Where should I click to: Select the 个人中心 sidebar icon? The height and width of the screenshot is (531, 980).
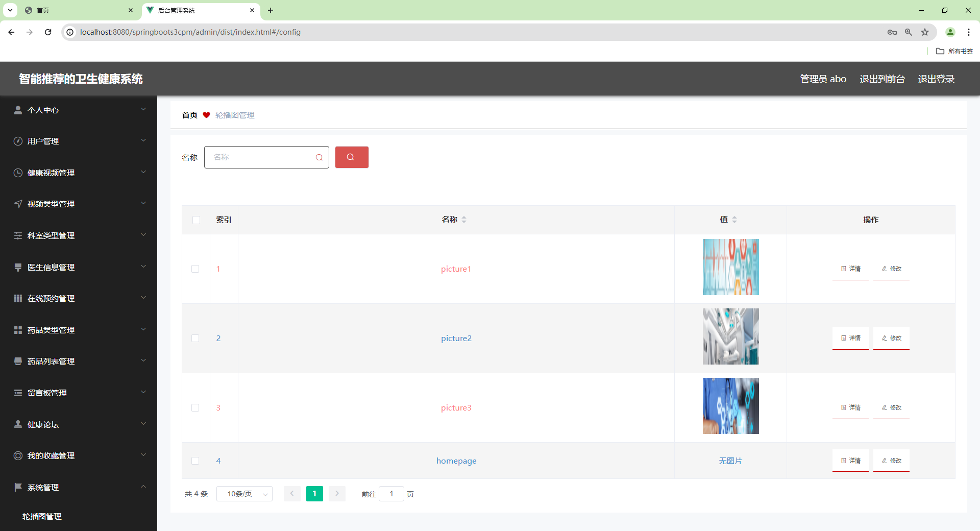[18, 110]
